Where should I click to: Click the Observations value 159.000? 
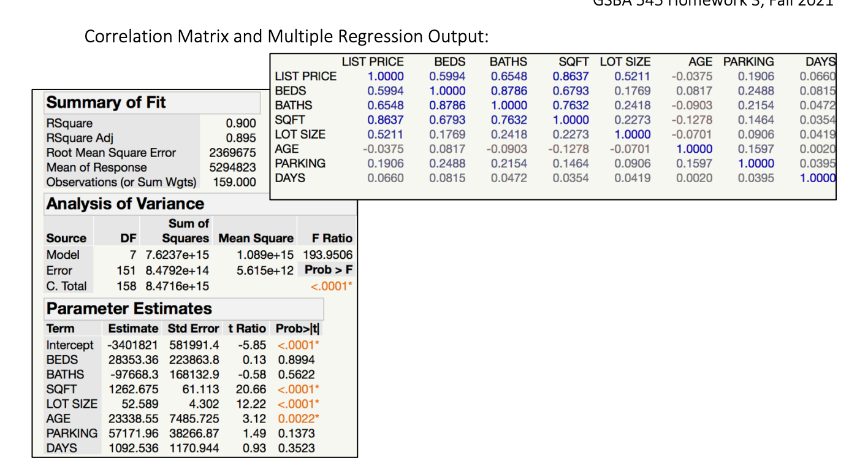[234, 182]
